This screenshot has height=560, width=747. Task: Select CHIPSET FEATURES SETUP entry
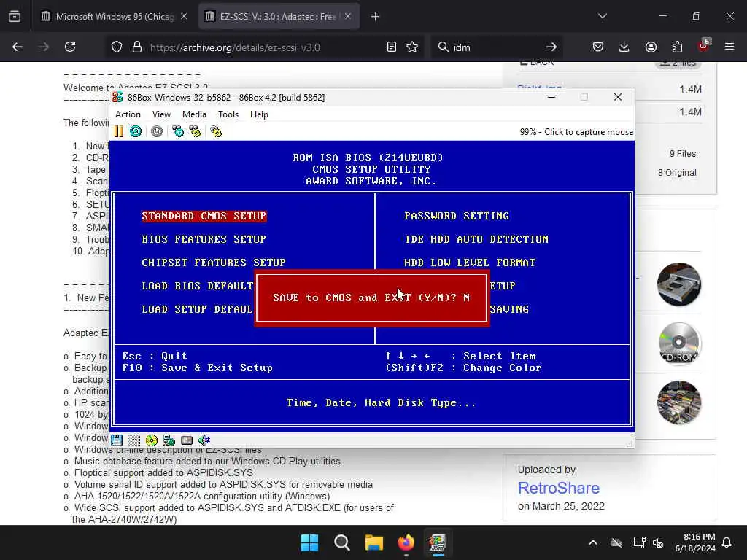point(214,262)
